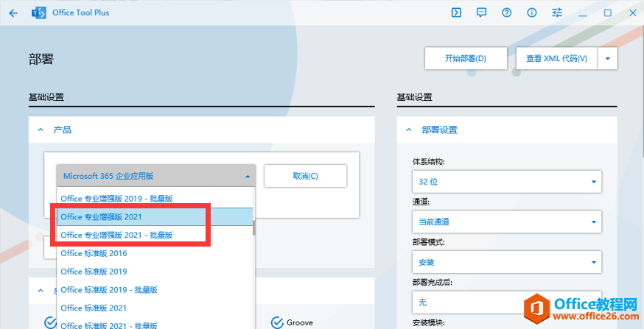Open the feedback chat bubble icon

point(481,13)
